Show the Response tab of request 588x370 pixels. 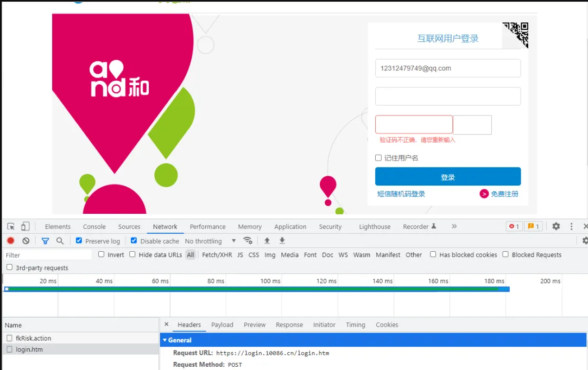point(289,324)
